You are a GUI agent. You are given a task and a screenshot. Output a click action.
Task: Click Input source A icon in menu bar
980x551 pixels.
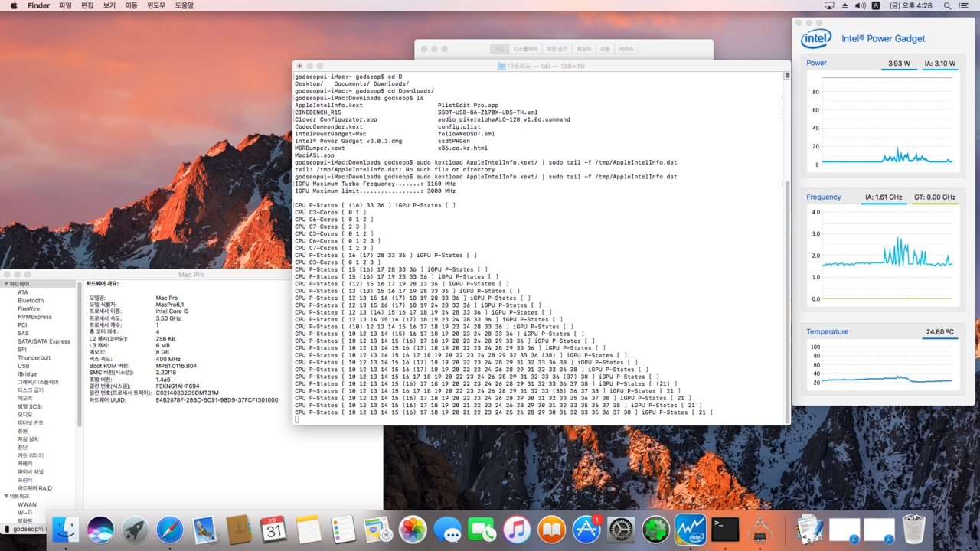(x=876, y=5)
